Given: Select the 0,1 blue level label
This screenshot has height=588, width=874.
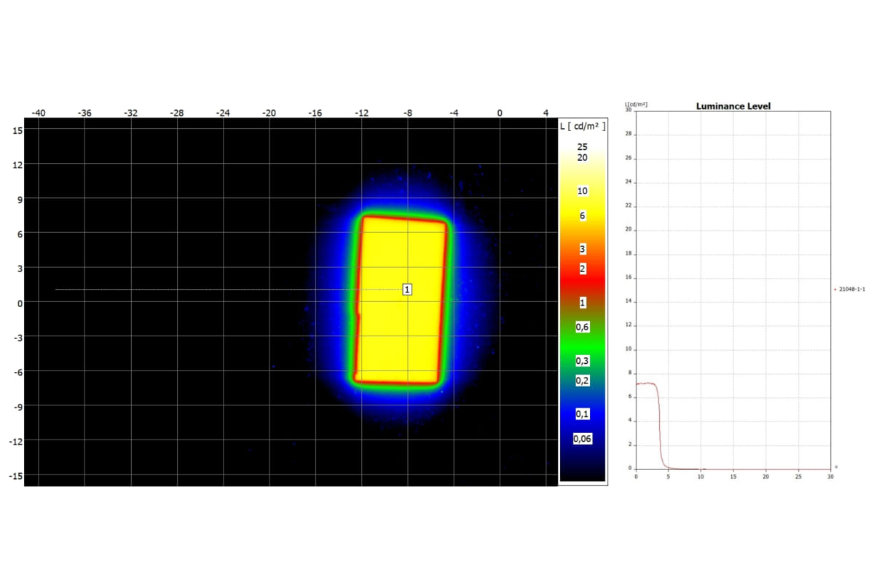Looking at the screenshot, I should click(582, 413).
